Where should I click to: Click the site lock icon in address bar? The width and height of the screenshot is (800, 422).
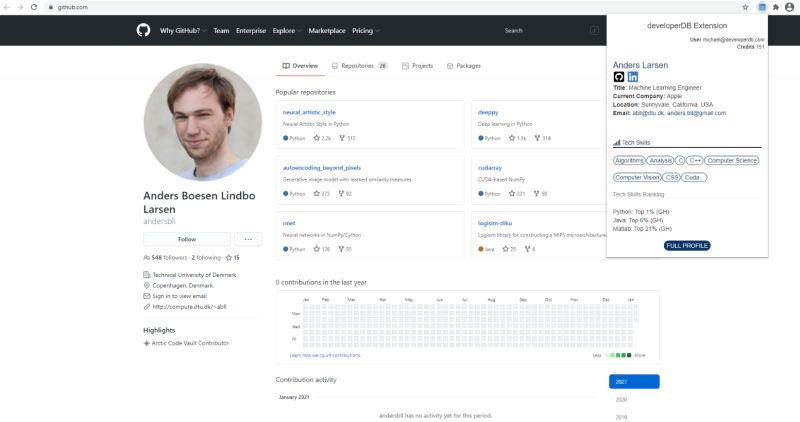tap(50, 7)
